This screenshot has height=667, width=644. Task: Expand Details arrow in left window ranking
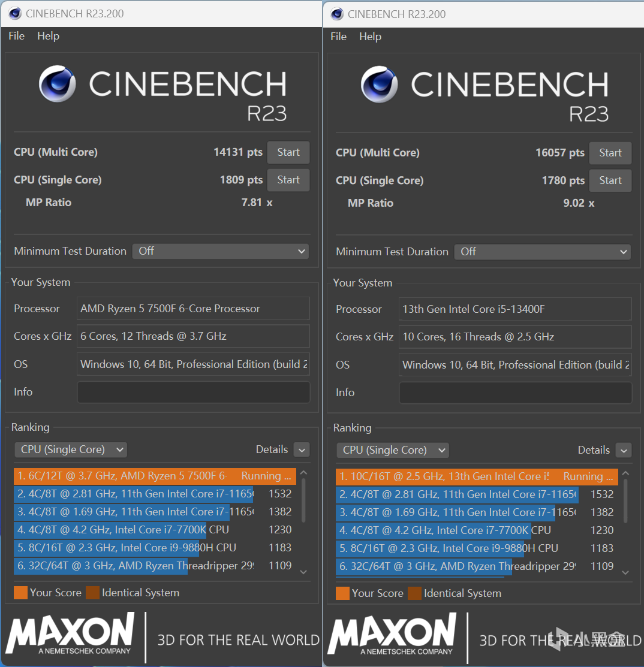[x=302, y=449]
